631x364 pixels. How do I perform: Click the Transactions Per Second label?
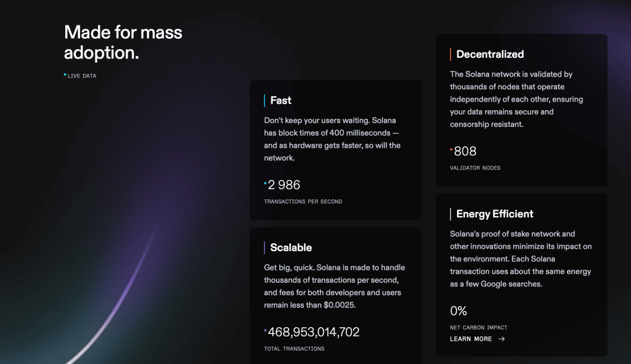tap(303, 201)
